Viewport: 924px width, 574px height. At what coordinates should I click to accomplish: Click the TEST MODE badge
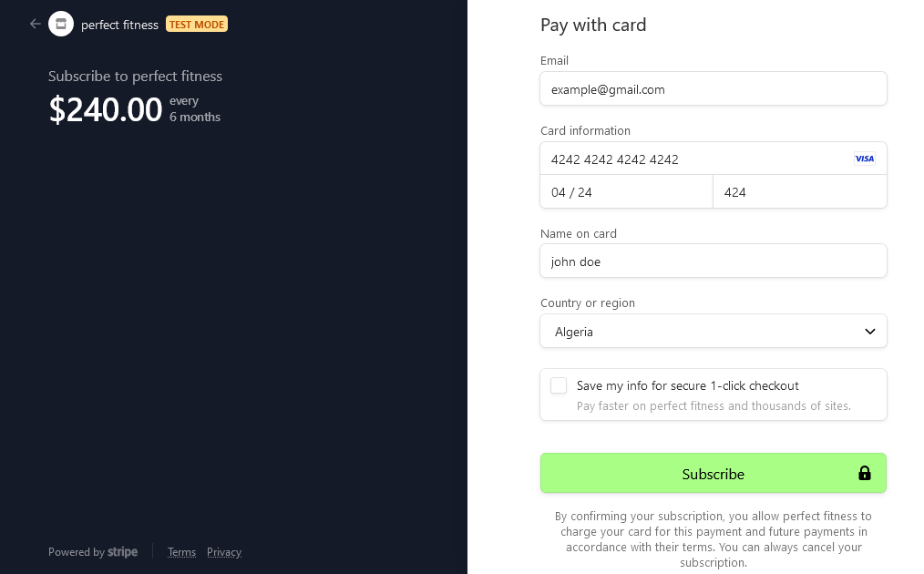pyautogui.click(x=196, y=25)
